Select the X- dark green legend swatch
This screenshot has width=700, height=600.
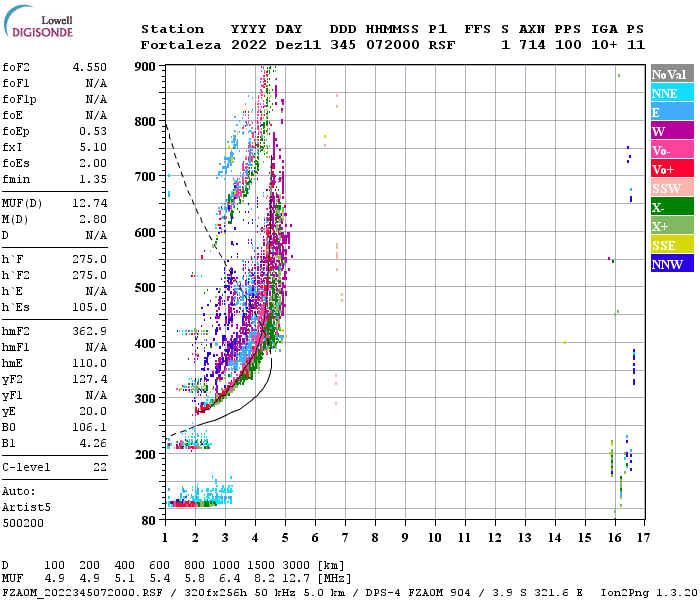coord(672,207)
